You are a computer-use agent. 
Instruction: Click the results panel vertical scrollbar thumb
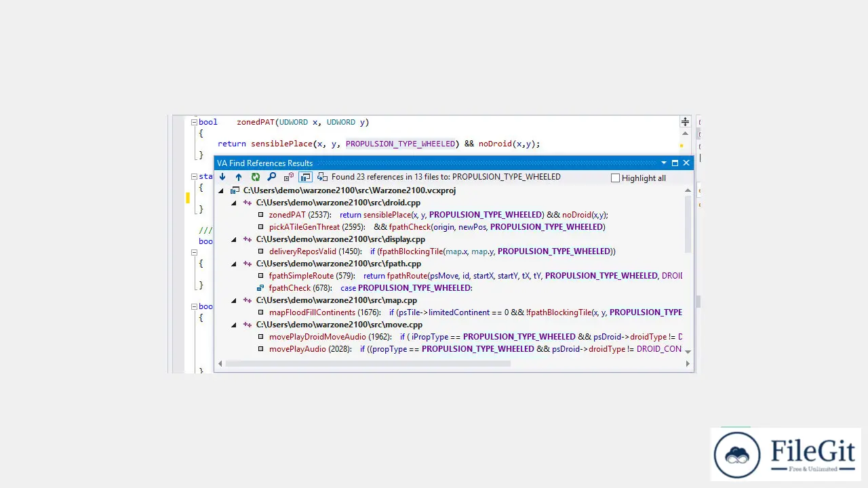(x=688, y=224)
